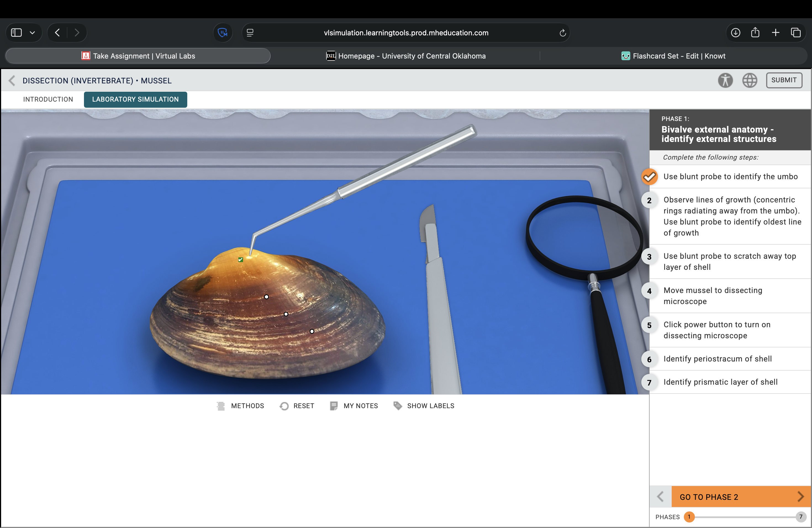Click the back chevron beside Dissection title
This screenshot has width=812, height=528.
pos(12,80)
